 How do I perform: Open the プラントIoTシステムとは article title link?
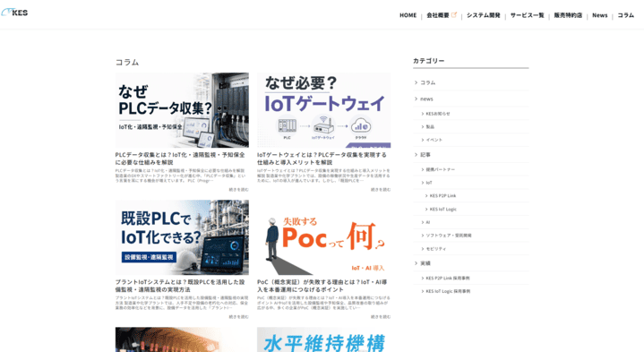point(180,286)
